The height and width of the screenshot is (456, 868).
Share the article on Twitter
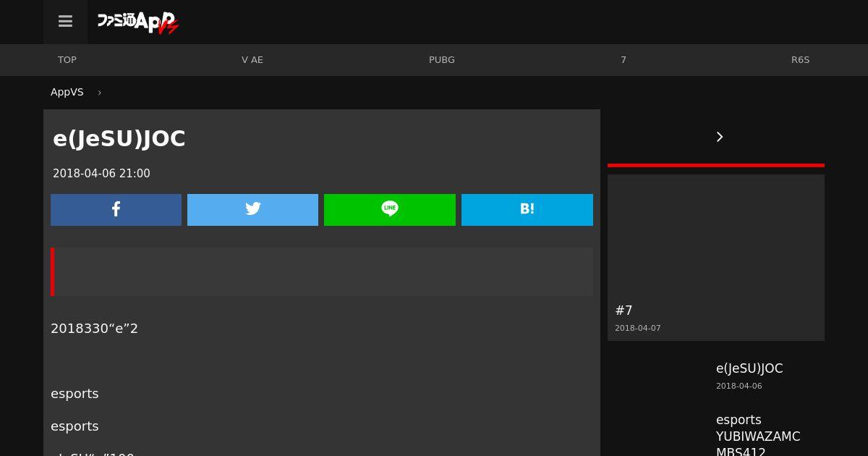point(252,209)
